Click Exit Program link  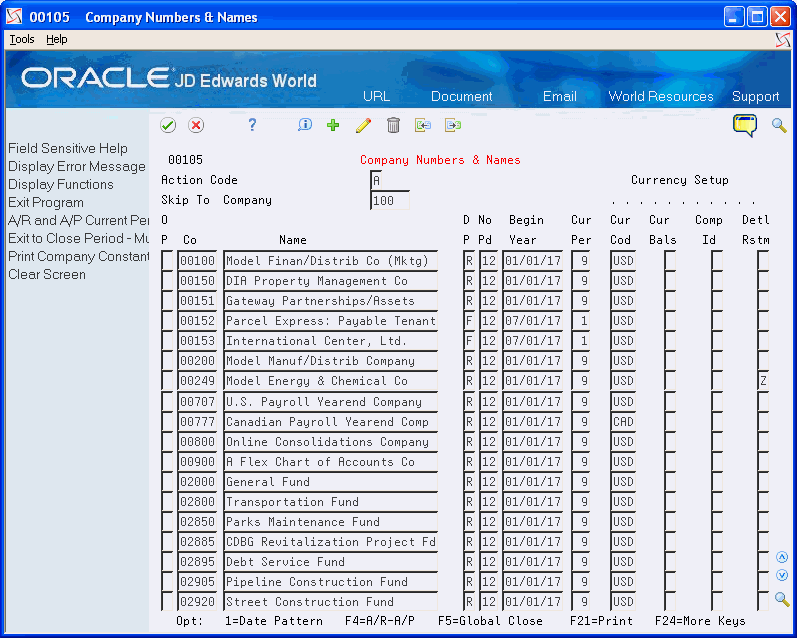(x=46, y=202)
